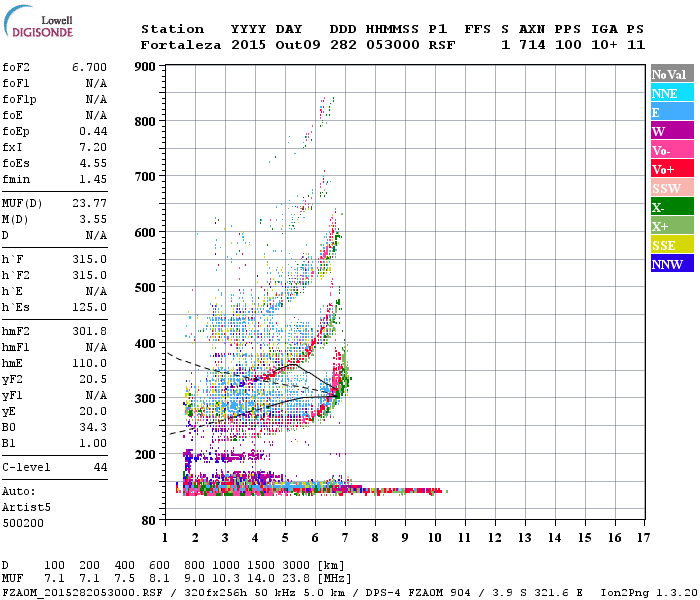Click the 500200 version number

click(23, 523)
